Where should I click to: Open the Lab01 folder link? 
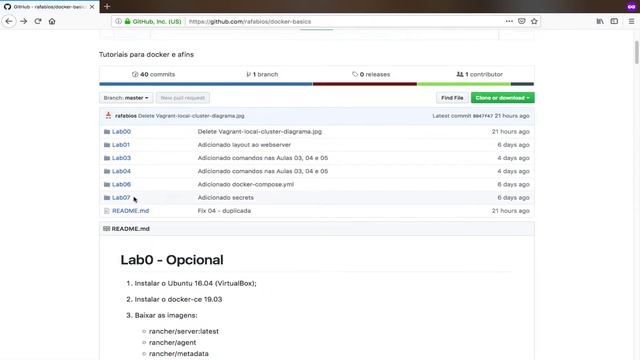(x=121, y=145)
